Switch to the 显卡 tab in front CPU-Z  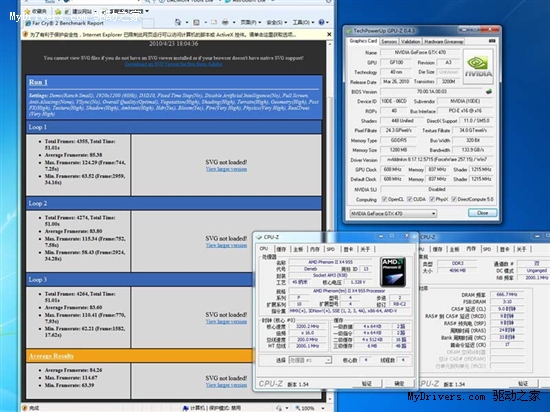pyautogui.click(x=348, y=249)
